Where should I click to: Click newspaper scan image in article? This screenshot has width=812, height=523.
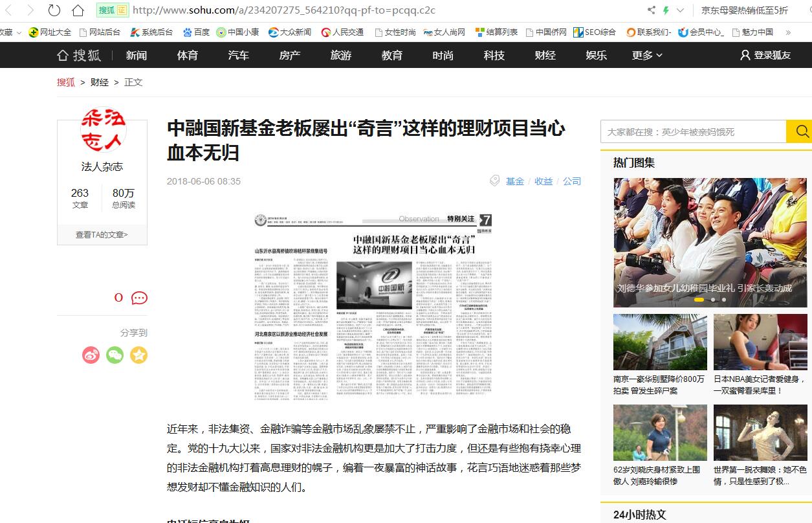(373, 307)
